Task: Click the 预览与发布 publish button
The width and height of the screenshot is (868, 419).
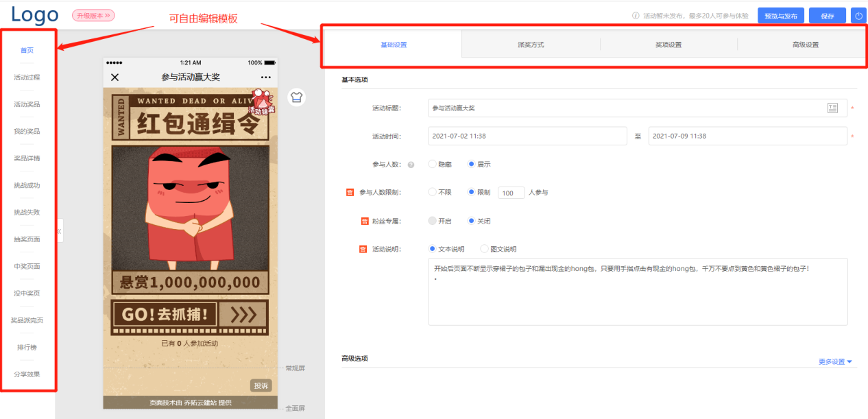Action: tap(780, 14)
